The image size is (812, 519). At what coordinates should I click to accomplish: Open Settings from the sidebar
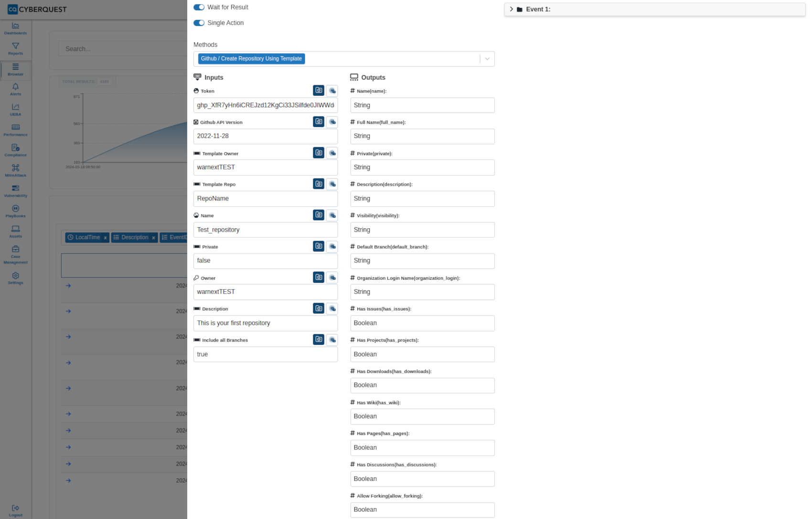tap(15, 278)
